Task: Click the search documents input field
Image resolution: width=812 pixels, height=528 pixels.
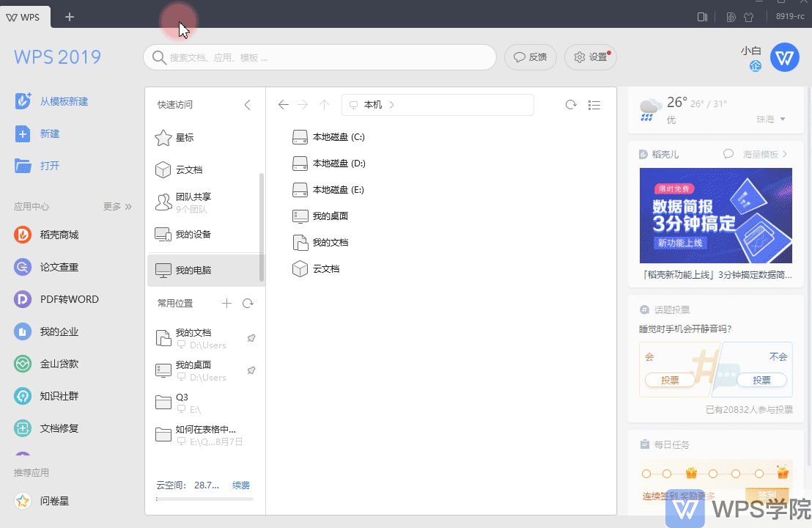Action: pyautogui.click(x=320, y=57)
